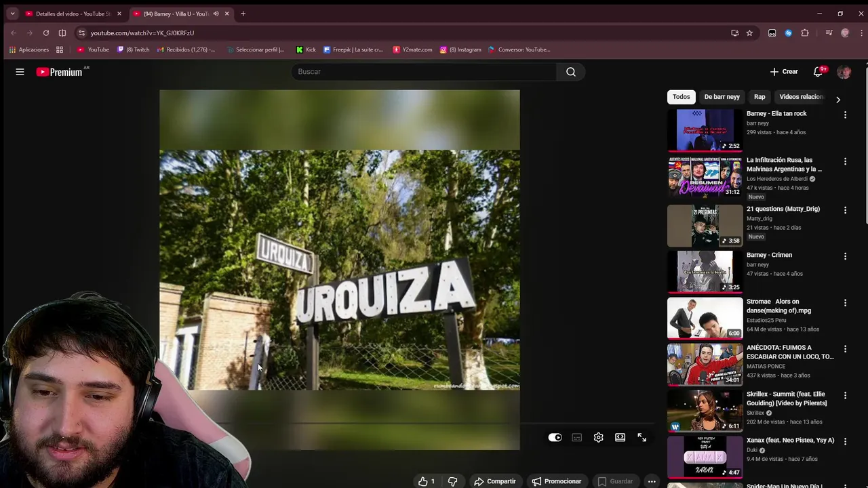Toggle subtitles in the player
868x488 pixels.
point(577,438)
